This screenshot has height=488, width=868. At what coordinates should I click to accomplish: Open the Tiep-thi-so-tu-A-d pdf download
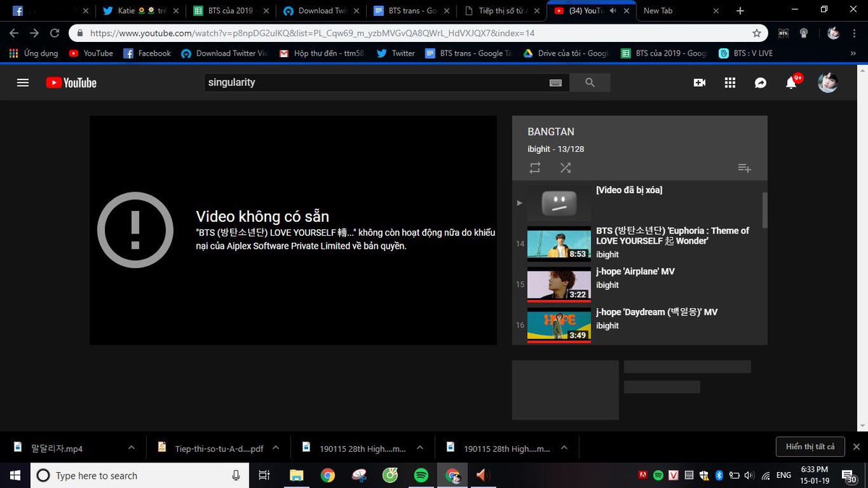(210, 448)
